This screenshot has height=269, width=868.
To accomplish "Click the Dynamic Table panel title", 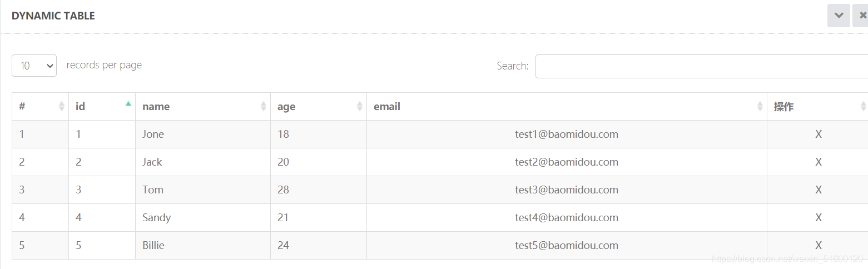I will click(53, 16).
